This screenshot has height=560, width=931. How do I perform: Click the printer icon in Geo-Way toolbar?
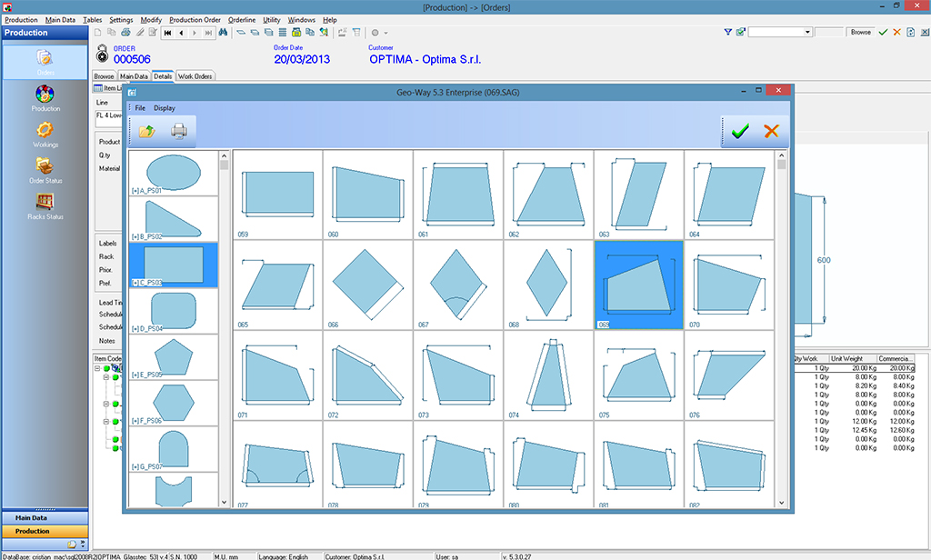179,131
